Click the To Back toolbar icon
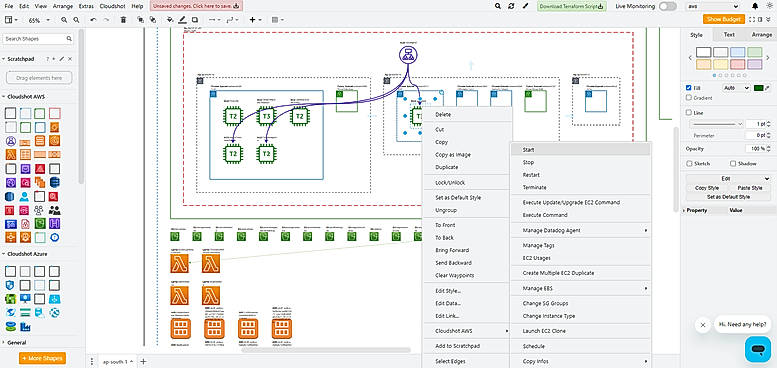The width and height of the screenshot is (777, 368). click(153, 20)
